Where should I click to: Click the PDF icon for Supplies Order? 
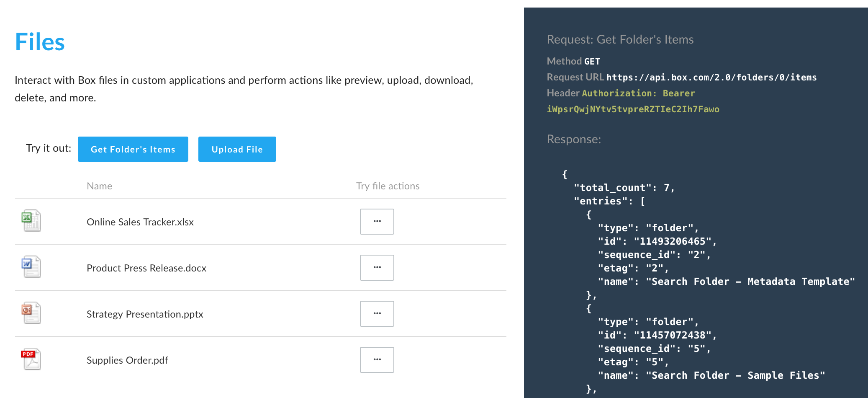click(31, 359)
